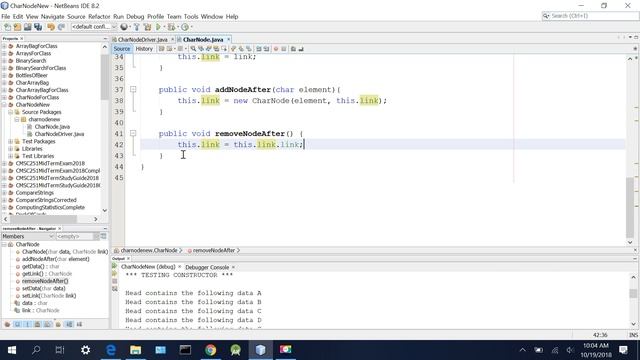Collapse the Source Packages node

tap(11, 112)
